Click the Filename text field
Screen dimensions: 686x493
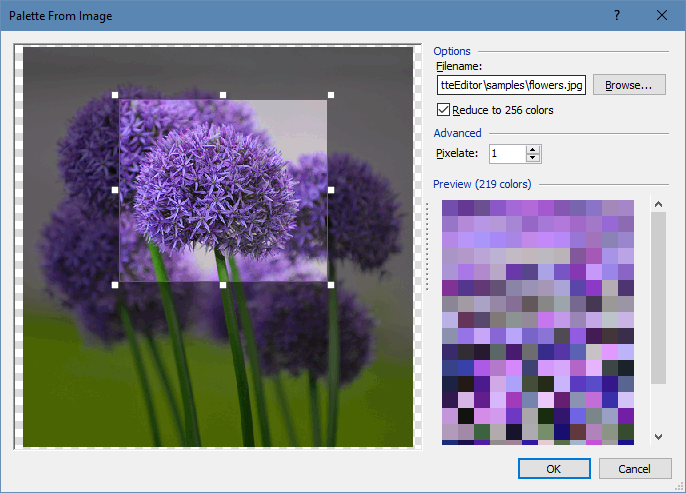click(511, 85)
